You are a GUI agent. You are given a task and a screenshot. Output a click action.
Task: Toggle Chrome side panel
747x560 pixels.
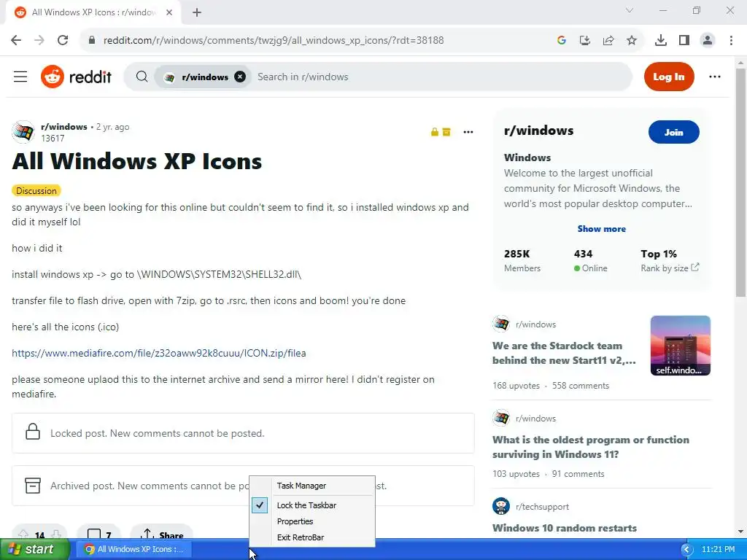(684, 41)
